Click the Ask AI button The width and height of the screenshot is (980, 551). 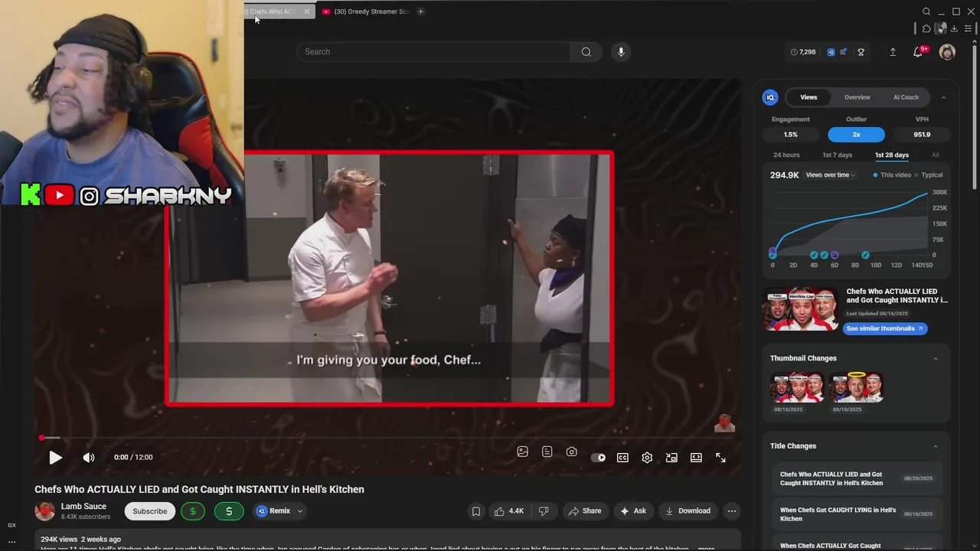click(633, 511)
